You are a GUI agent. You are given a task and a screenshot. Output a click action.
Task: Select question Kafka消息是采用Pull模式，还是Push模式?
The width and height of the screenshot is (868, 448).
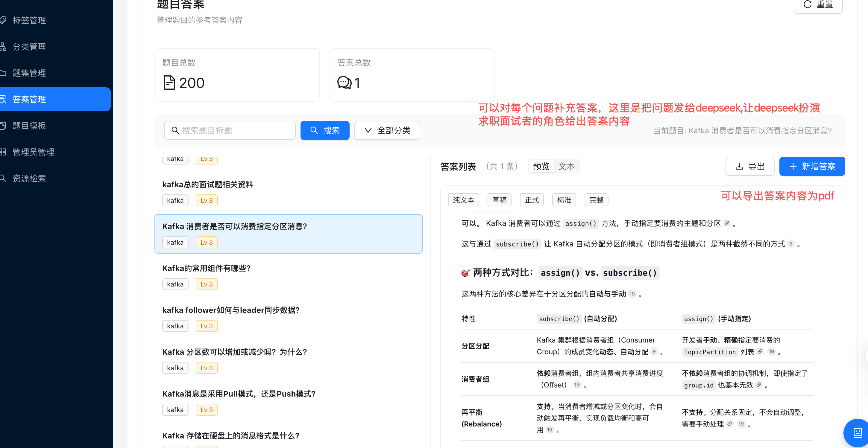pos(289,402)
